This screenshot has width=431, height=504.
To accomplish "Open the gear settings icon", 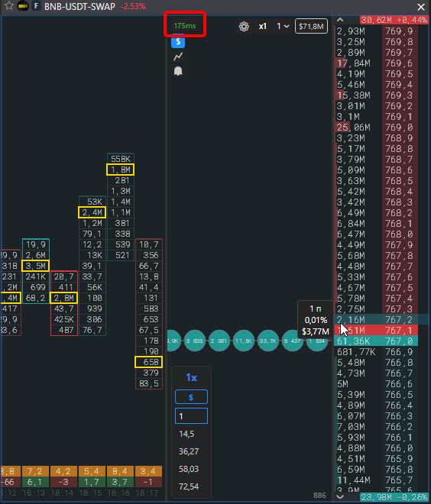I will (x=244, y=27).
